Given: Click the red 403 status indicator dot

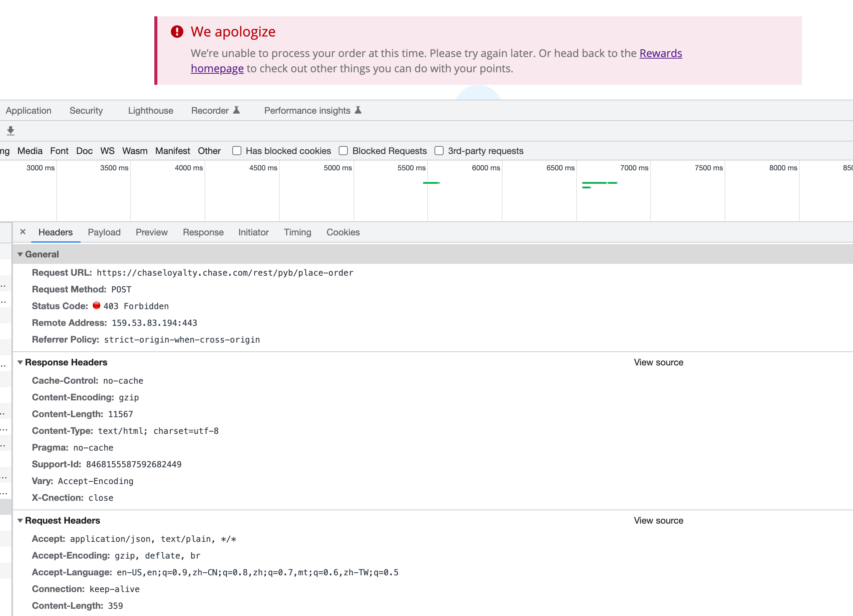Looking at the screenshot, I should pyautogui.click(x=97, y=305).
